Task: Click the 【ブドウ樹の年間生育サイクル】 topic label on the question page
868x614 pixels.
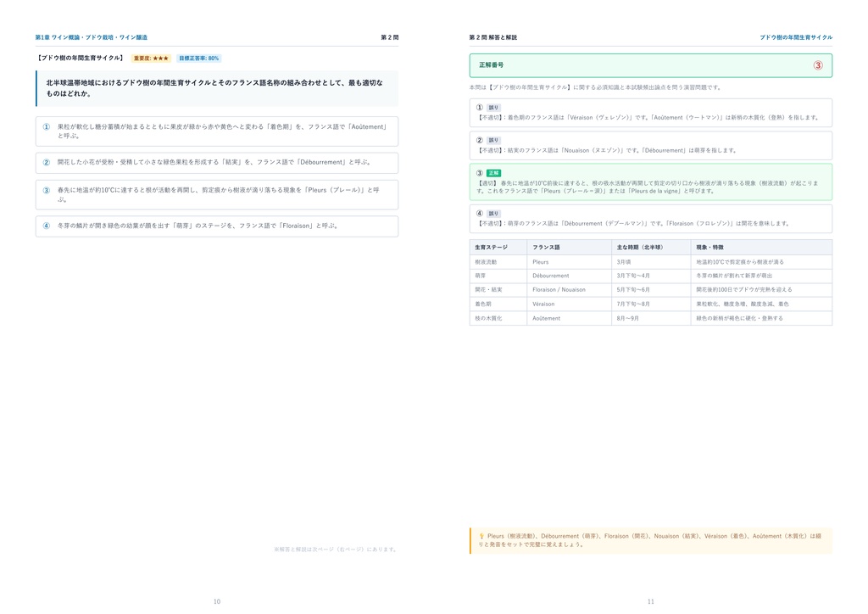Action: pyautogui.click(x=81, y=59)
